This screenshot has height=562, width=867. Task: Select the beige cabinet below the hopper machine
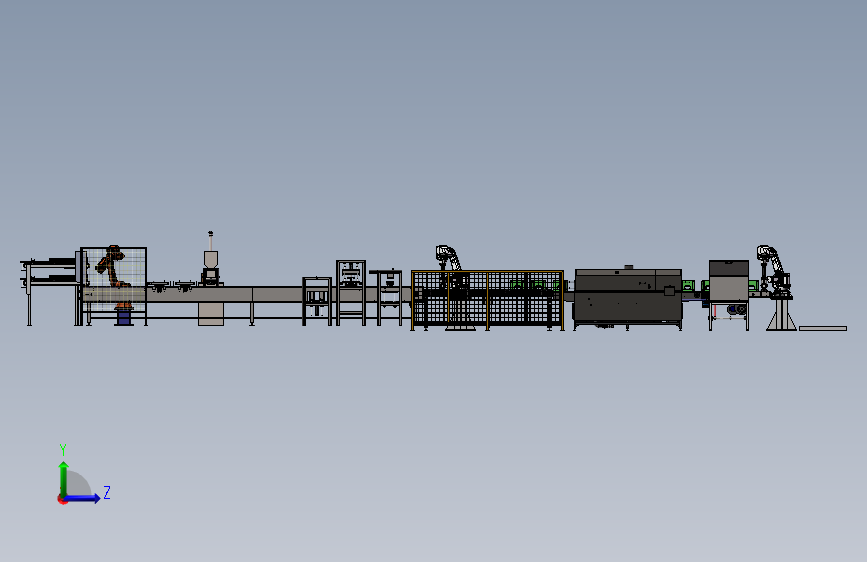tap(211, 314)
